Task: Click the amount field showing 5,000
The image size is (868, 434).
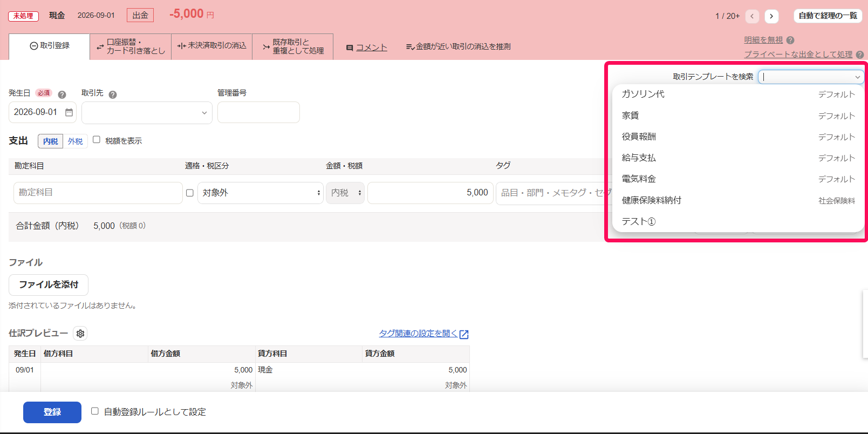Action: (430, 193)
